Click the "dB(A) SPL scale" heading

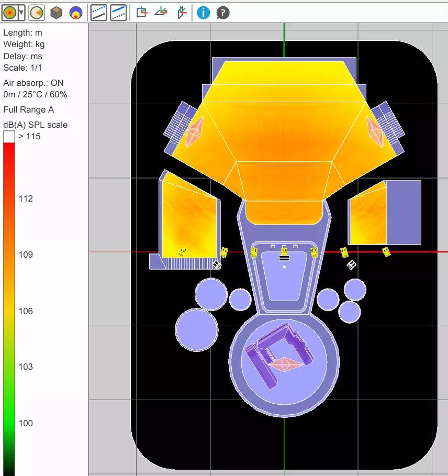35,125
